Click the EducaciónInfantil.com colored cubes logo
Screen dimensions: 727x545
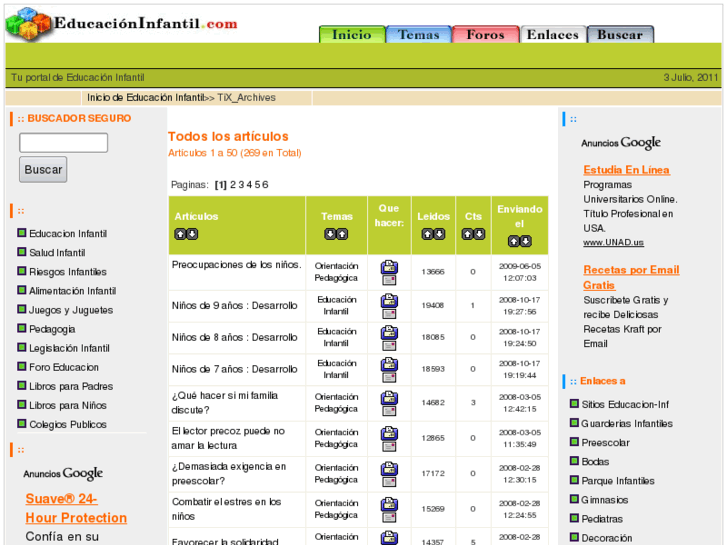28,24
